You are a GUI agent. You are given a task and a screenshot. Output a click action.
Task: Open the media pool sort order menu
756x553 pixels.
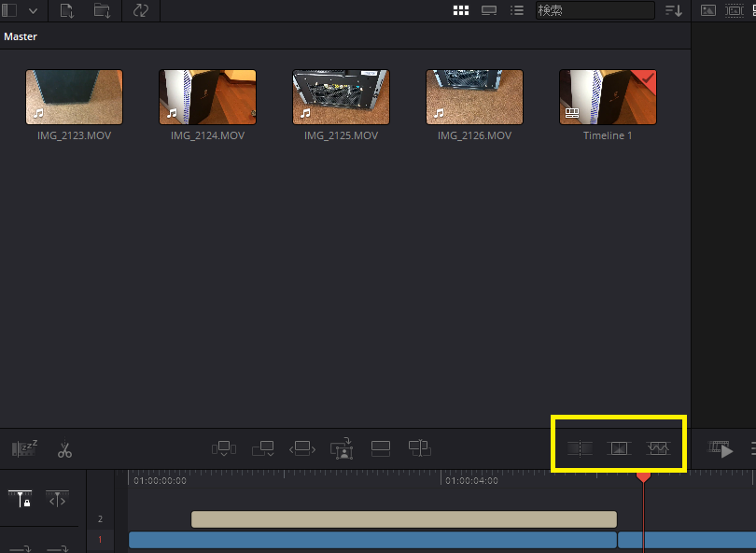pyautogui.click(x=674, y=10)
